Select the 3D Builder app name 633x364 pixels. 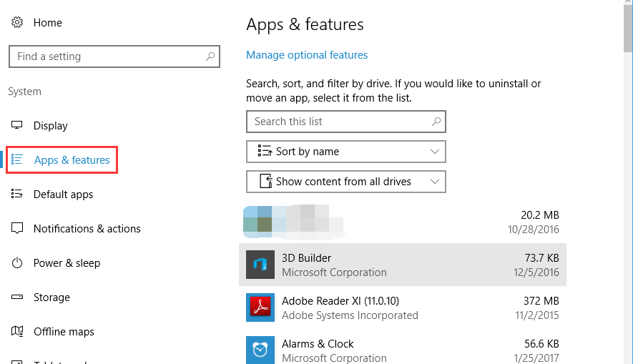click(306, 258)
